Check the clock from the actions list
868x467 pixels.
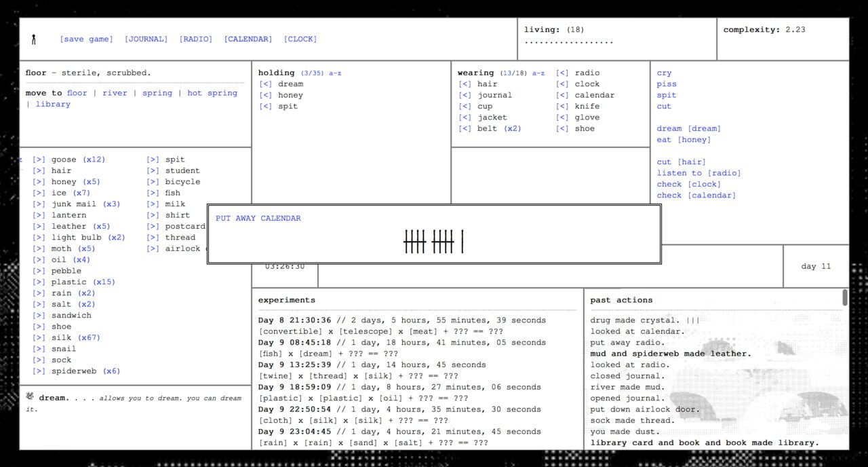point(688,184)
